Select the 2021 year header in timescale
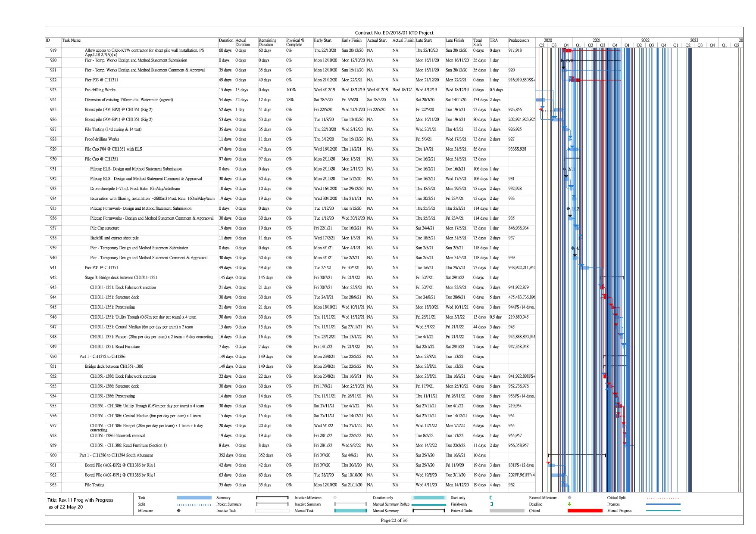Screen dimensions: 756x534 point(597,40)
